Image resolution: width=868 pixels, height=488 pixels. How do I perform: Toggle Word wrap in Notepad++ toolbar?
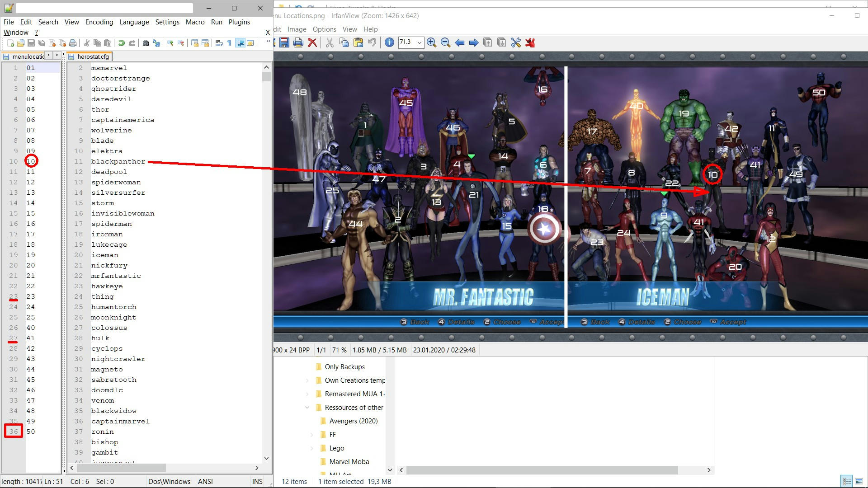pyautogui.click(x=219, y=43)
